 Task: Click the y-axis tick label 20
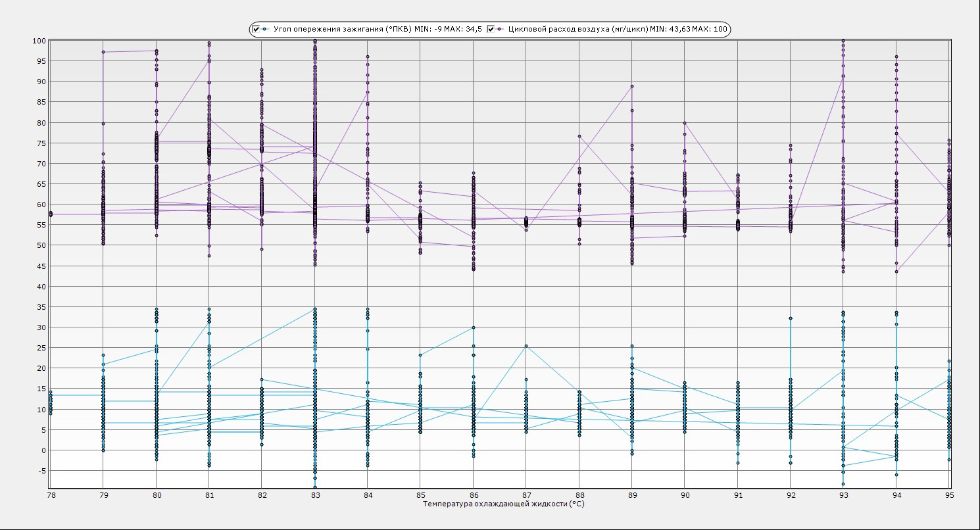click(40, 368)
